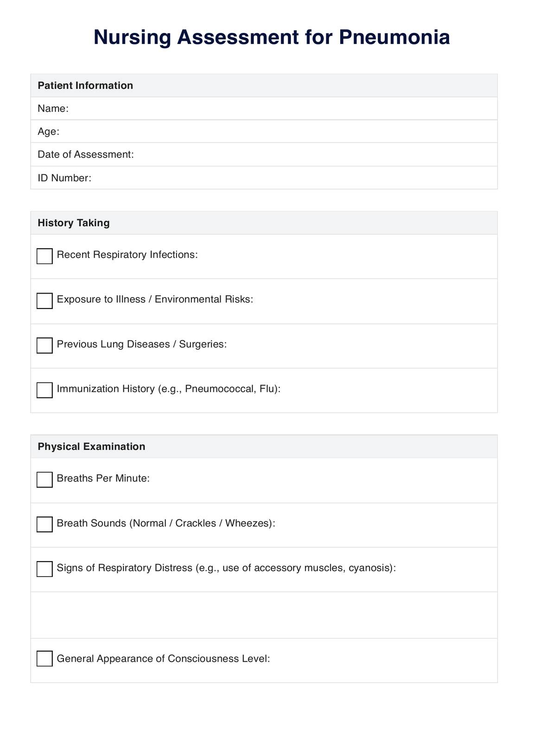
Task: Click the empty row below Respiratory Distress
Action: tap(264, 615)
